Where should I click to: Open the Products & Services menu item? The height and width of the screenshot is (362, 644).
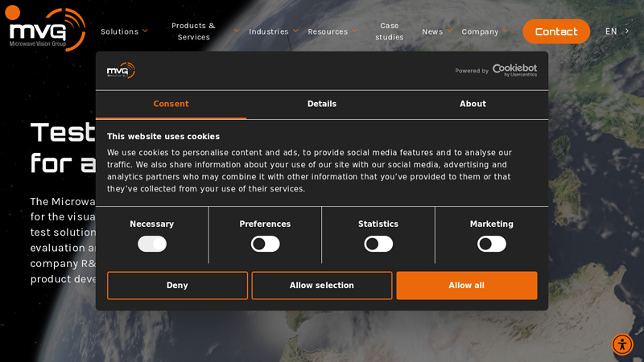tap(193, 31)
